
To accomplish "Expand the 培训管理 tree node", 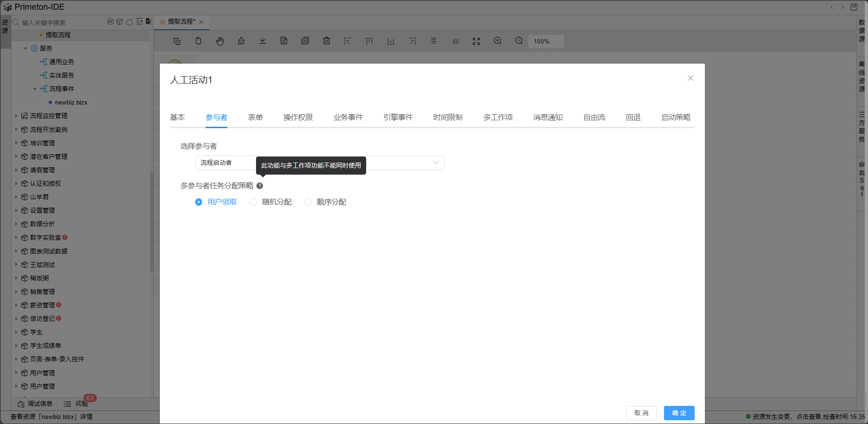I will (17, 143).
